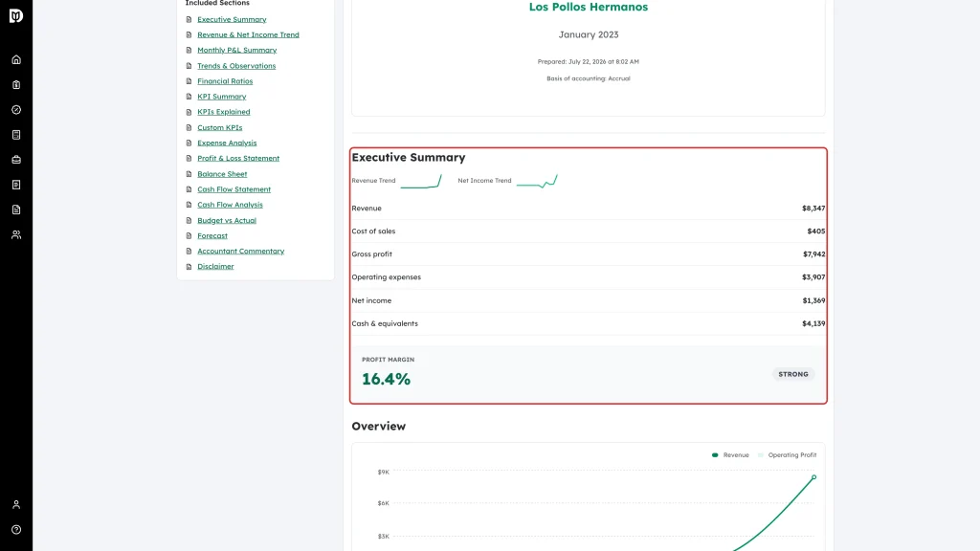Click the Executive Summary heading in report
Viewport: 980px width, 551px height.
point(408,158)
